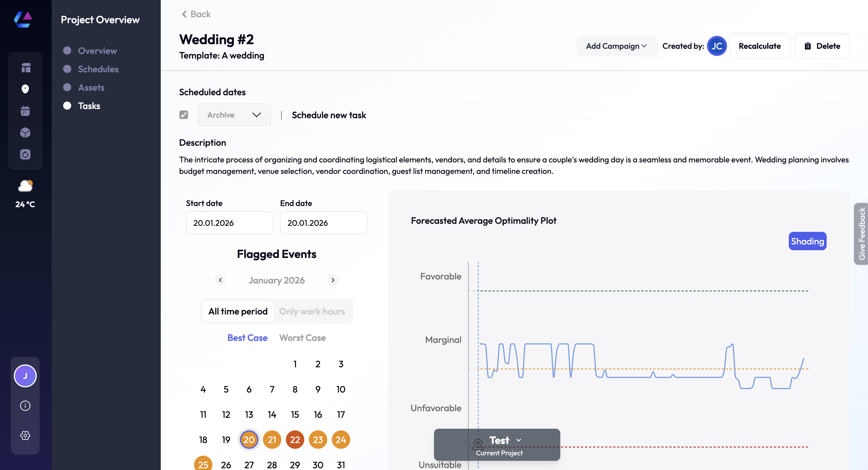Open the calendar icon in sidebar
This screenshot has height=470, width=868.
coord(25,111)
